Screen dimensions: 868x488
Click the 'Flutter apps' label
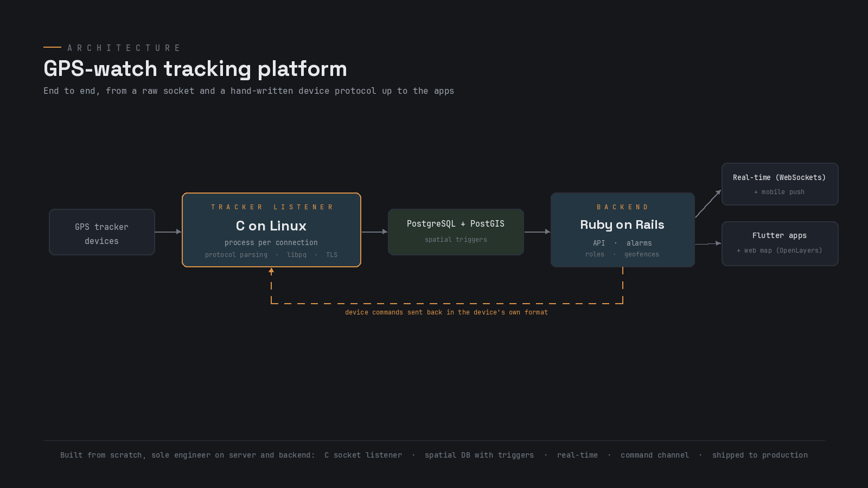point(780,235)
